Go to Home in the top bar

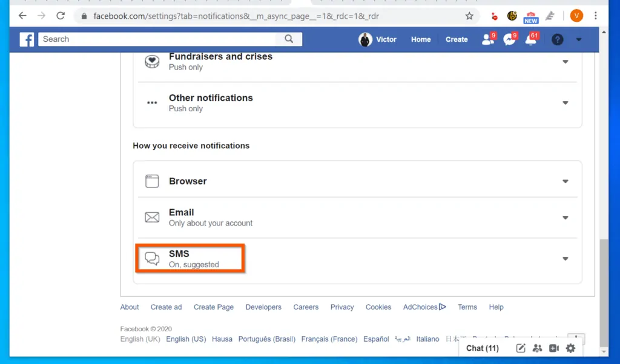[421, 39]
